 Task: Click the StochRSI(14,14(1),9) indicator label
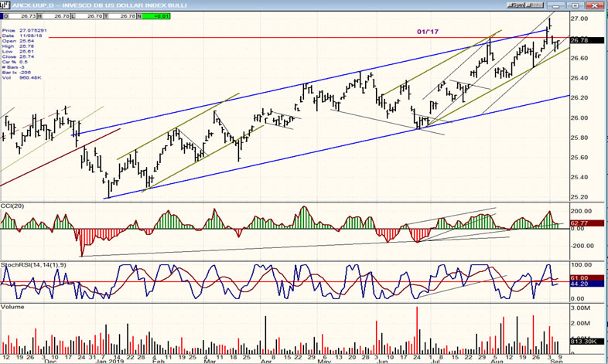coord(33,265)
